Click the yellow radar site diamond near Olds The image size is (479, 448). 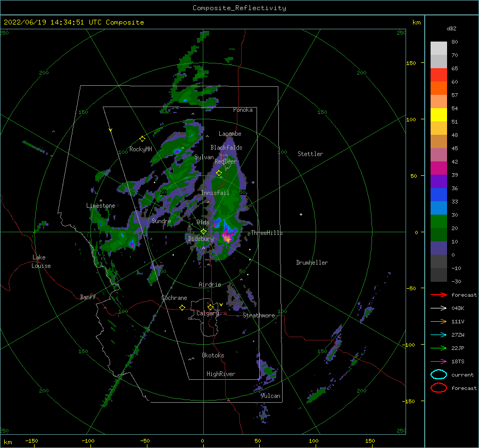point(204,232)
